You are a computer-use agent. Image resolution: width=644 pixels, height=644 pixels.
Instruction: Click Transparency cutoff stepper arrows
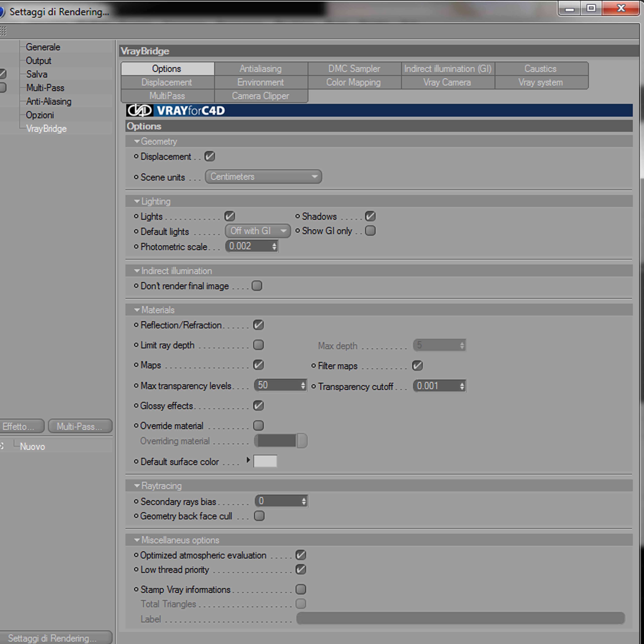point(462,386)
